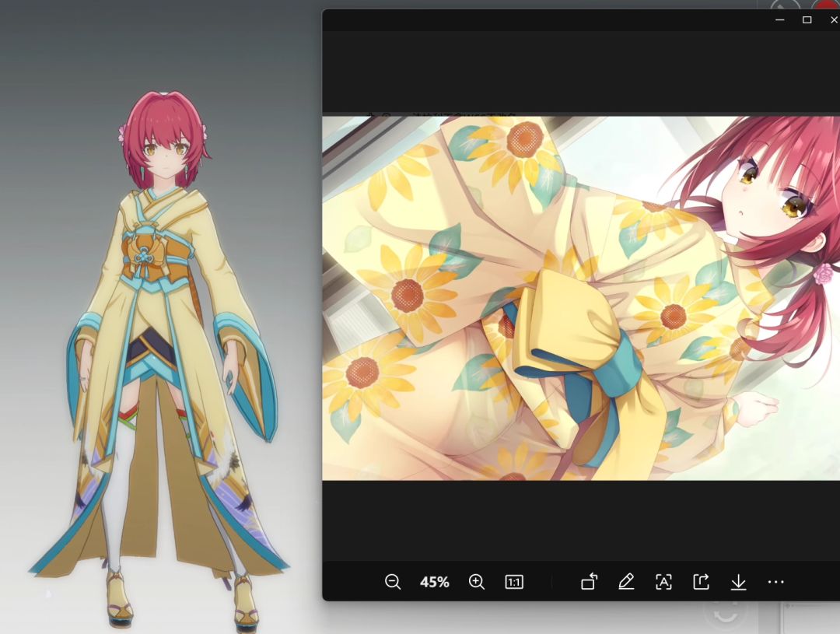Maximize the image viewer window
840x634 pixels.
point(807,19)
